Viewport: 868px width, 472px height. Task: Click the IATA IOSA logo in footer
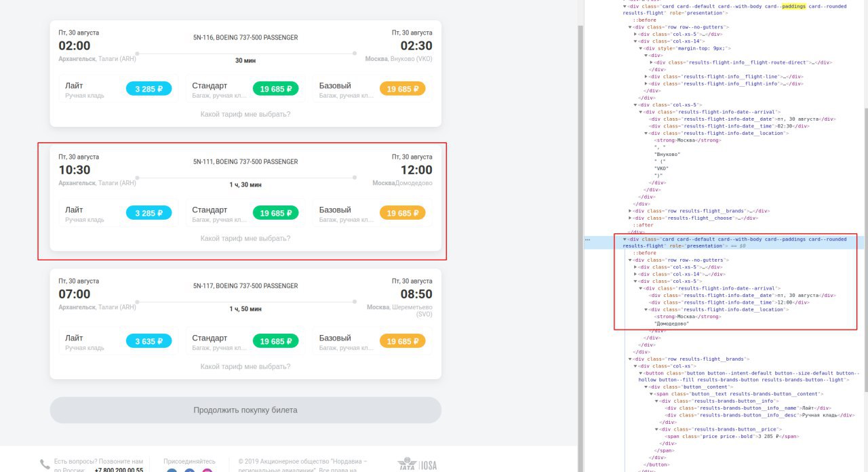click(417, 465)
